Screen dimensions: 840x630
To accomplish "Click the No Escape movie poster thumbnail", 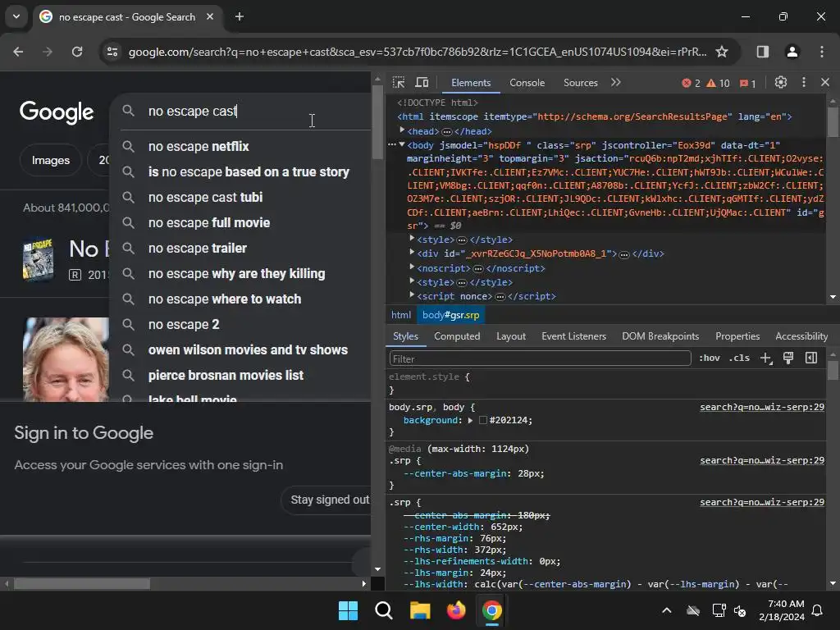I will tap(38, 259).
